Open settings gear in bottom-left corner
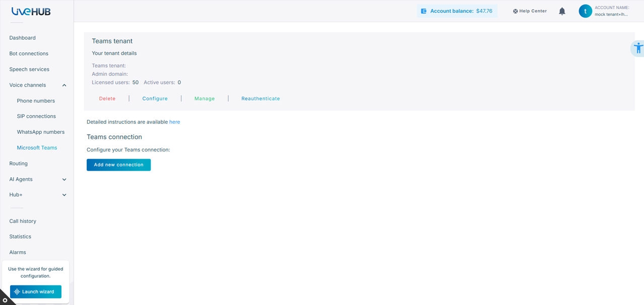Viewport: 644px width, 305px height. pos(5,300)
